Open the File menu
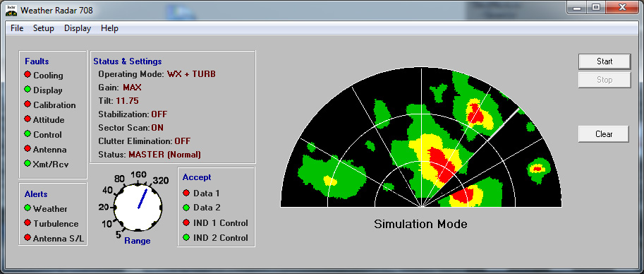 click(17, 28)
